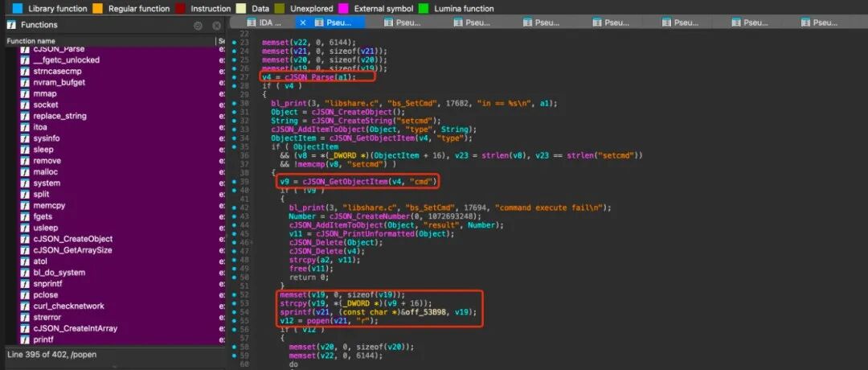Select split in the Functions list
The width and height of the screenshot is (868, 370).
(x=41, y=194)
